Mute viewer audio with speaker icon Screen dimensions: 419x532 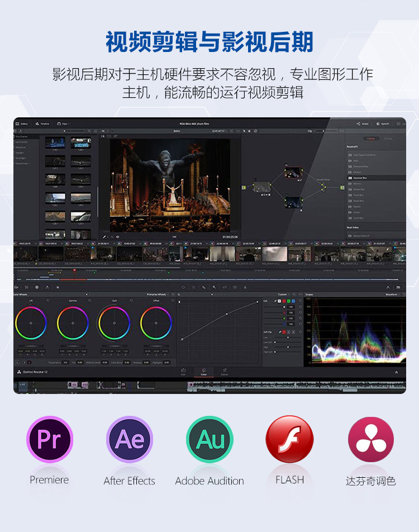coord(118,237)
